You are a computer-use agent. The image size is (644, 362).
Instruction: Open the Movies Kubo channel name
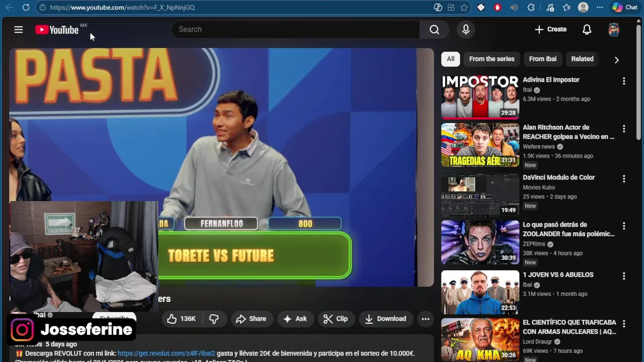coord(539,188)
